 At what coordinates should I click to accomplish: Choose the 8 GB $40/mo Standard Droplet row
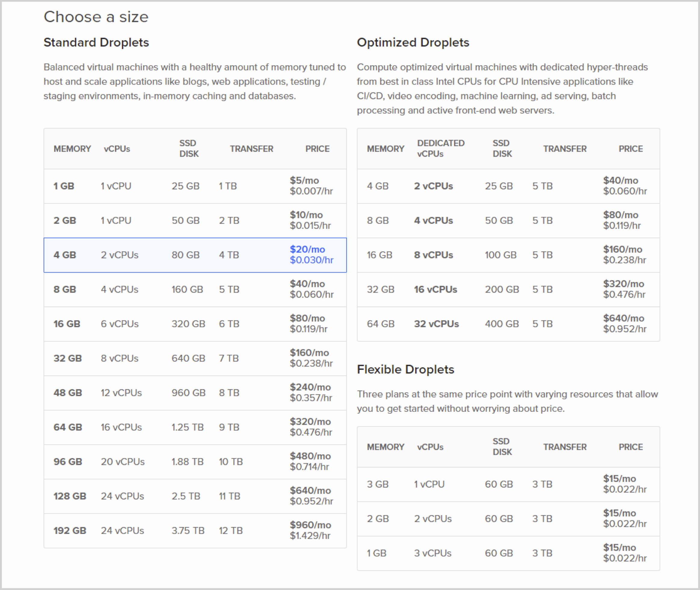(x=195, y=289)
